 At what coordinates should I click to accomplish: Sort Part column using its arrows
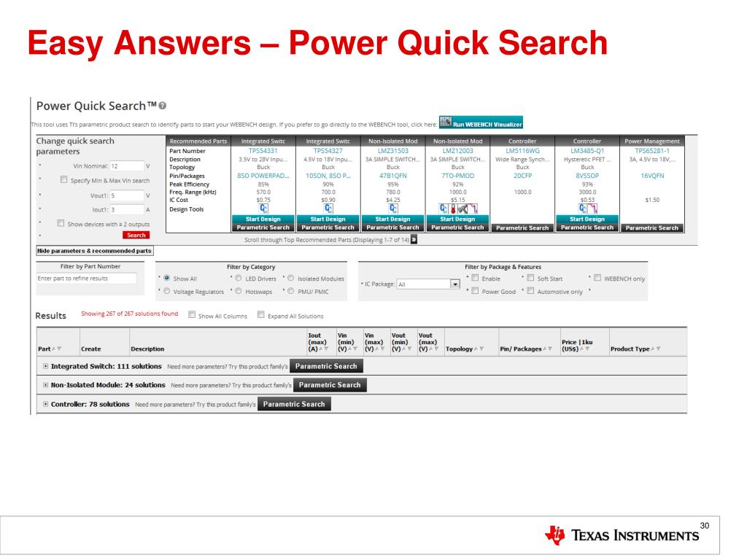click(x=57, y=349)
